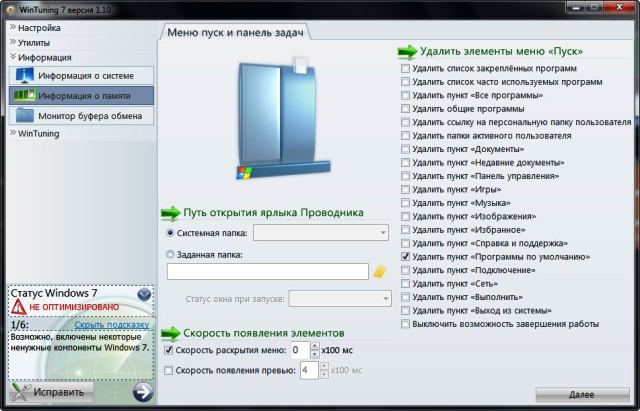Check Удалить пункт «Изображения»
Viewport: 640px width, 411px height.
click(405, 216)
